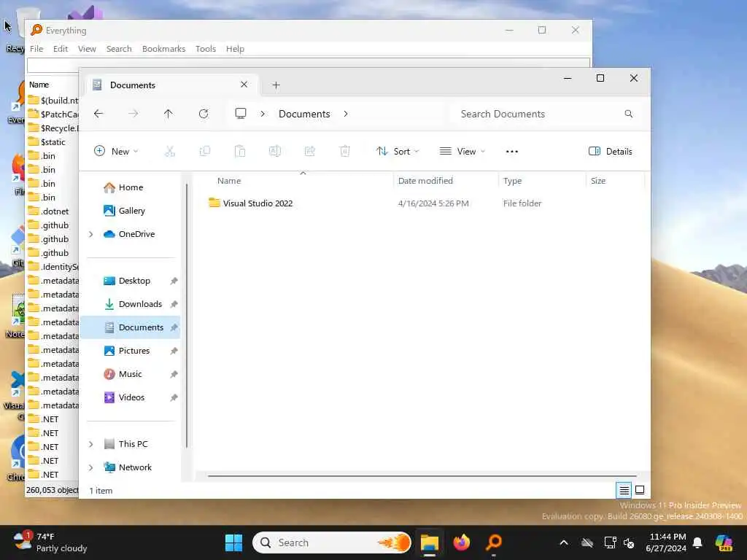Click the Copy icon in Explorer toolbar
This screenshot has width=747, height=560.
click(x=205, y=152)
